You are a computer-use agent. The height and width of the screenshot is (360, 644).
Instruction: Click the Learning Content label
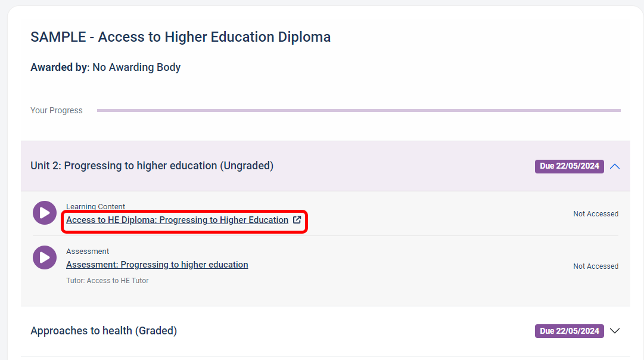(x=95, y=206)
